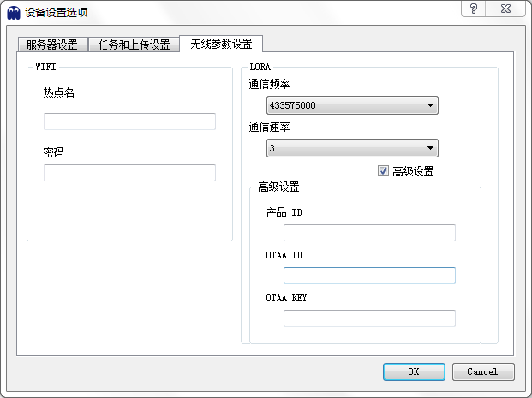Select the 433575000 frequency combo box
This screenshot has height=398, width=532.
point(352,105)
